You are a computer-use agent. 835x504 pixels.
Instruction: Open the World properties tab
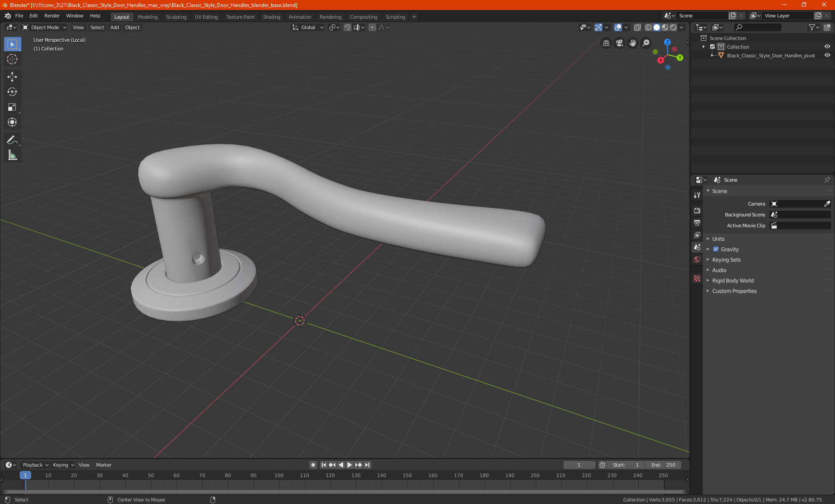[697, 259]
